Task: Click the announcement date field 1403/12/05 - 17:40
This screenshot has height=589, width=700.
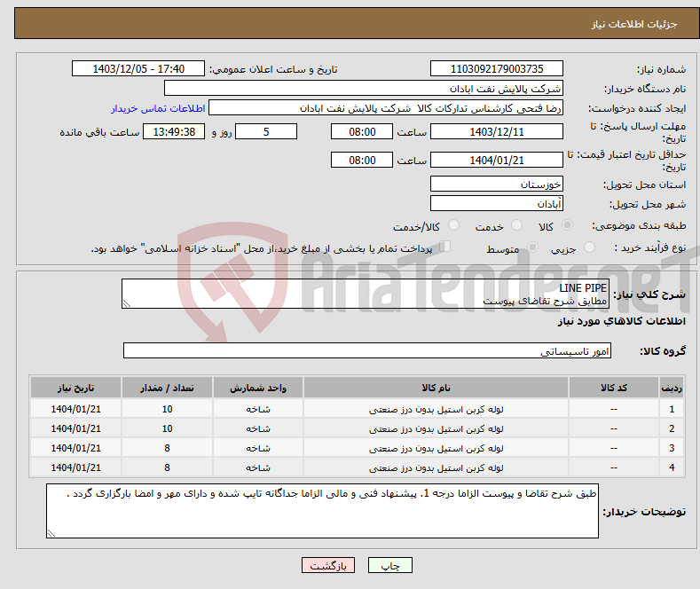Action: tap(138, 68)
